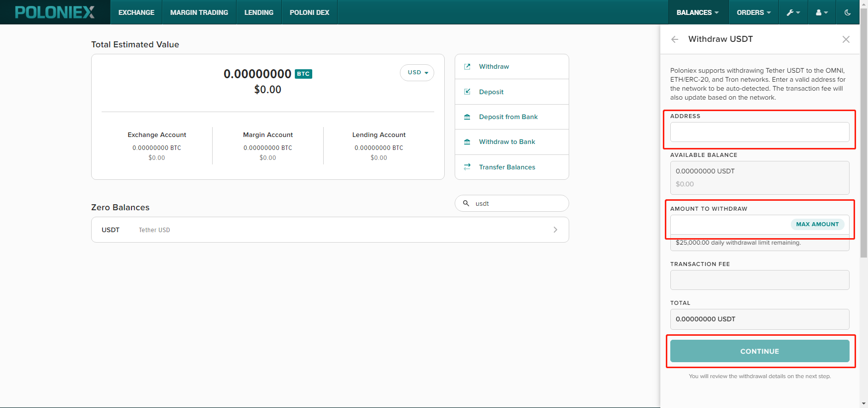Screen dimensions: 868x408
Task: Click the Deposit link
Action: point(491,92)
